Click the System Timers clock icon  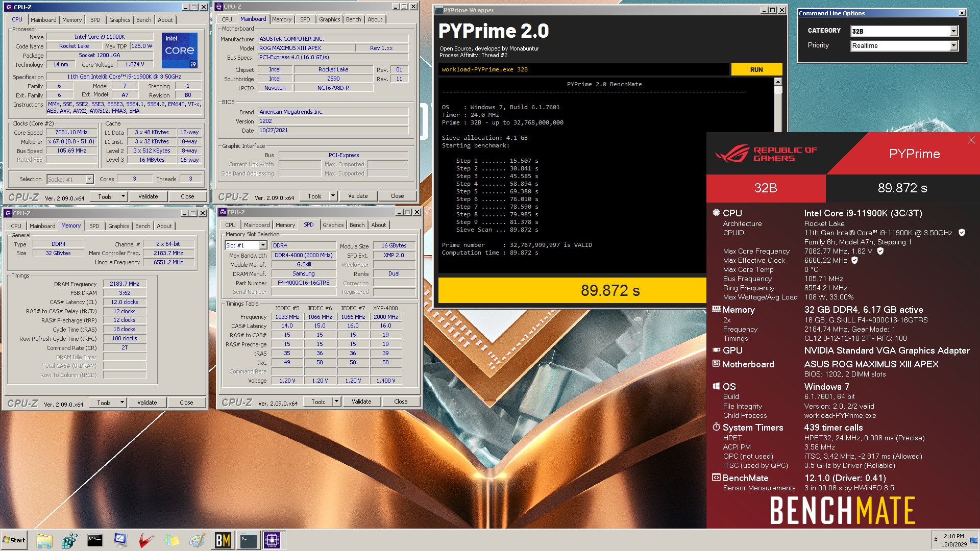[x=716, y=427]
